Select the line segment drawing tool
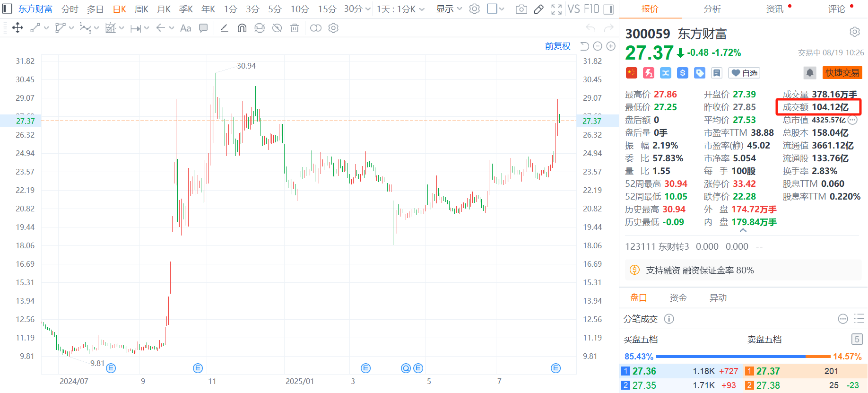The height and width of the screenshot is (393, 868). (35, 28)
